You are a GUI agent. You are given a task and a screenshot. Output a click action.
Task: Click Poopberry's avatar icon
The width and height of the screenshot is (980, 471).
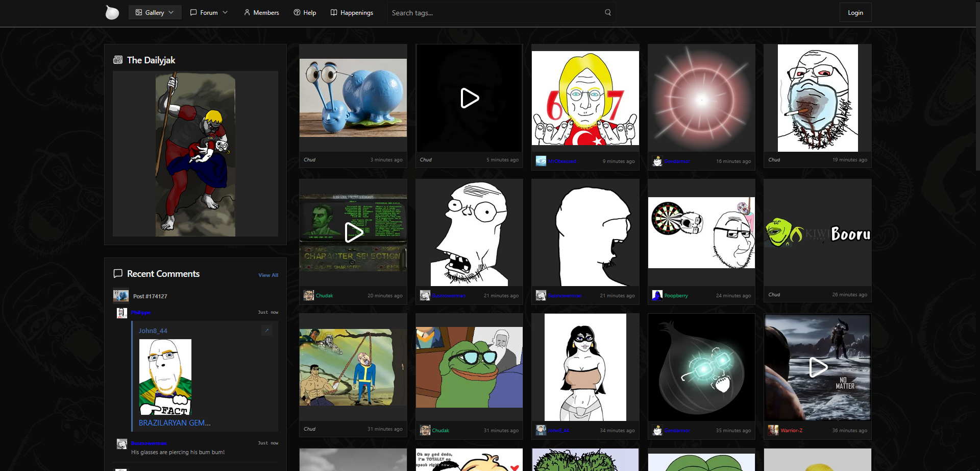coord(657,295)
